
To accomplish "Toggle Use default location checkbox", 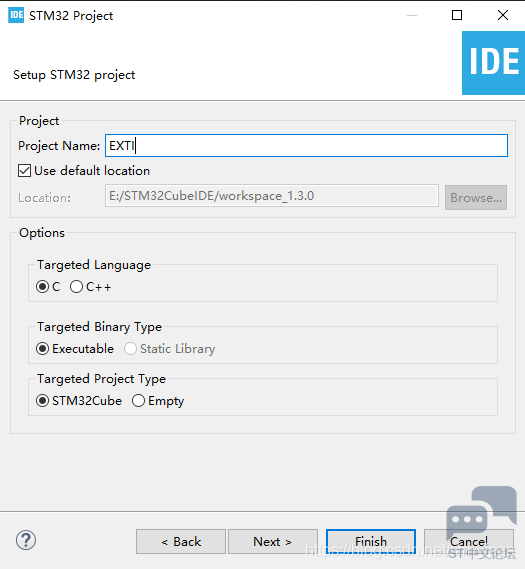I will pyautogui.click(x=25, y=171).
